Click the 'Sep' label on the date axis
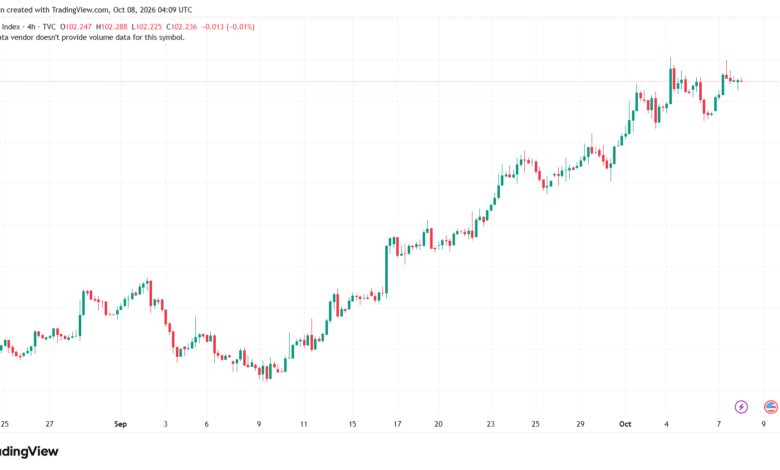Screen dimensions: 780x470 [120, 424]
